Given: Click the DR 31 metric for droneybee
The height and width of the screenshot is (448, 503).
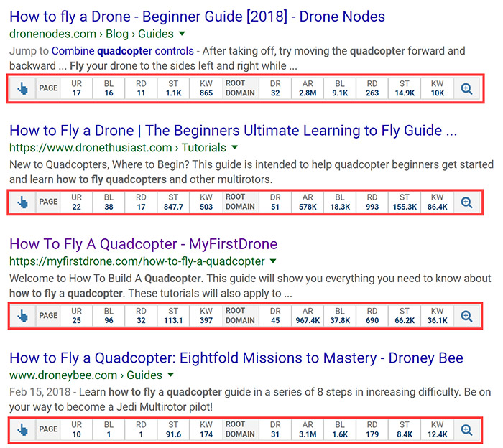Looking at the screenshot, I should point(275,429).
